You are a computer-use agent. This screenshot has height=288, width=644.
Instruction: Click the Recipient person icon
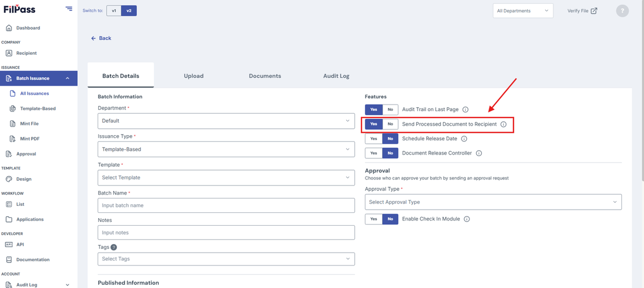[9, 53]
